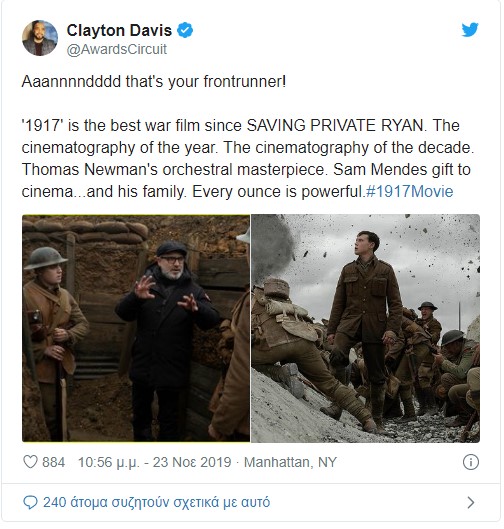Click the Manhattan, NY location
This screenshot has height=529, width=504.
coord(290,462)
